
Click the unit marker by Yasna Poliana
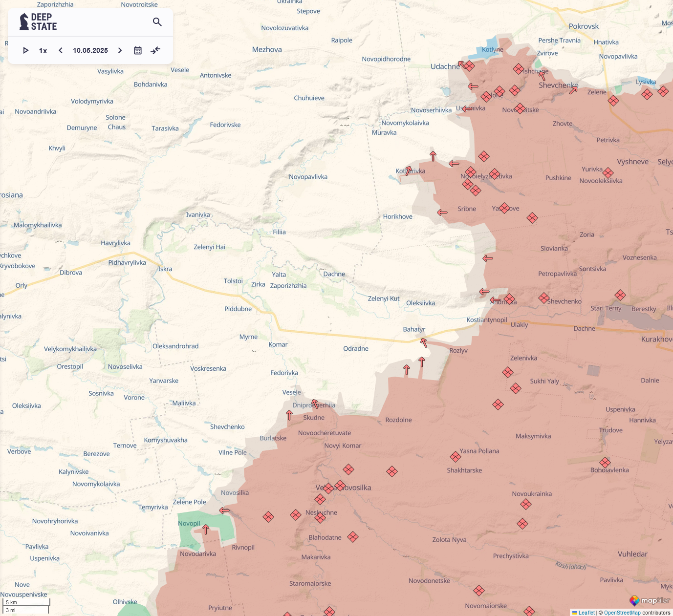tap(456, 457)
